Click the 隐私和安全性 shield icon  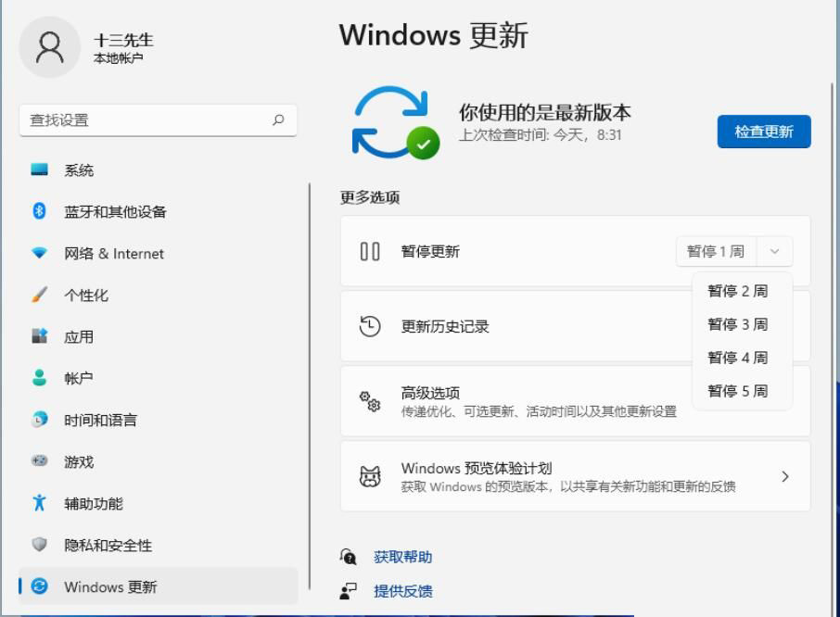[39, 546]
